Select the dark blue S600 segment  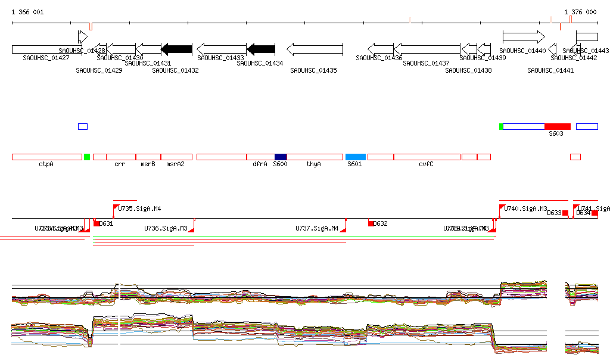pos(281,157)
